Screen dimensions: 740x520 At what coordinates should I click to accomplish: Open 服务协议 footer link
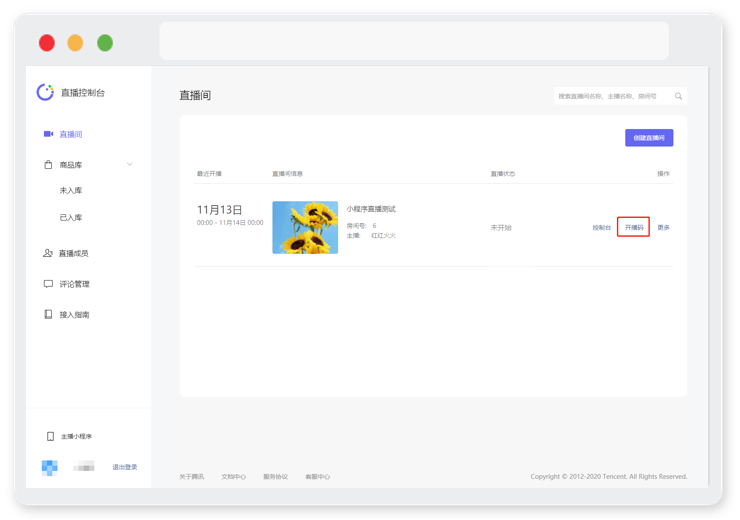point(276,477)
